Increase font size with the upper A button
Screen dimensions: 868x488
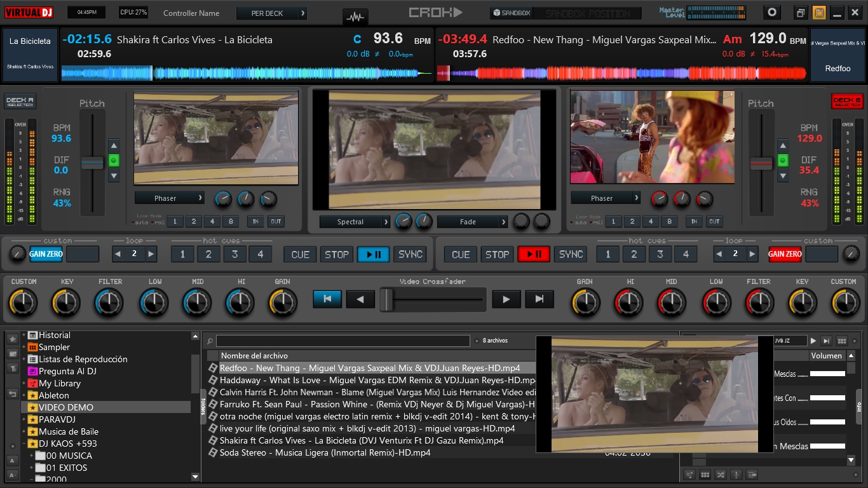(x=13, y=460)
